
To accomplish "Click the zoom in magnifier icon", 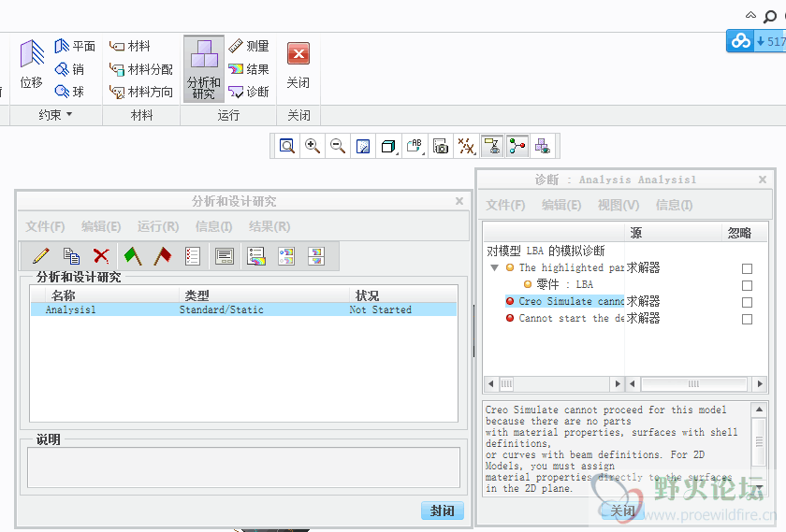I will (x=313, y=146).
